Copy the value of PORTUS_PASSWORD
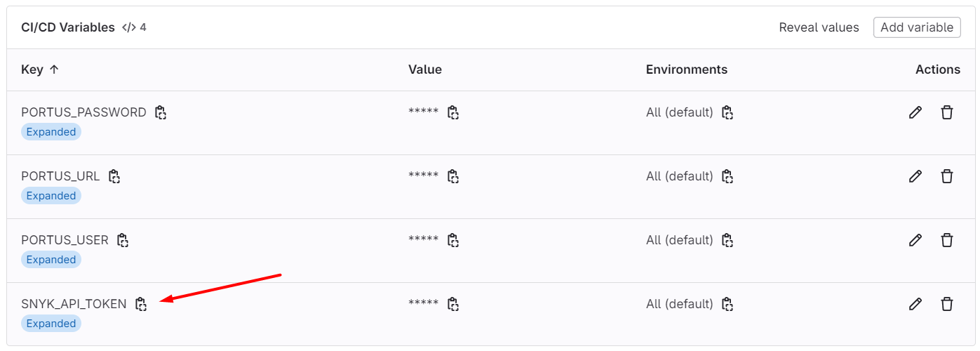Screen dimensions: 980x351 [x=453, y=112]
